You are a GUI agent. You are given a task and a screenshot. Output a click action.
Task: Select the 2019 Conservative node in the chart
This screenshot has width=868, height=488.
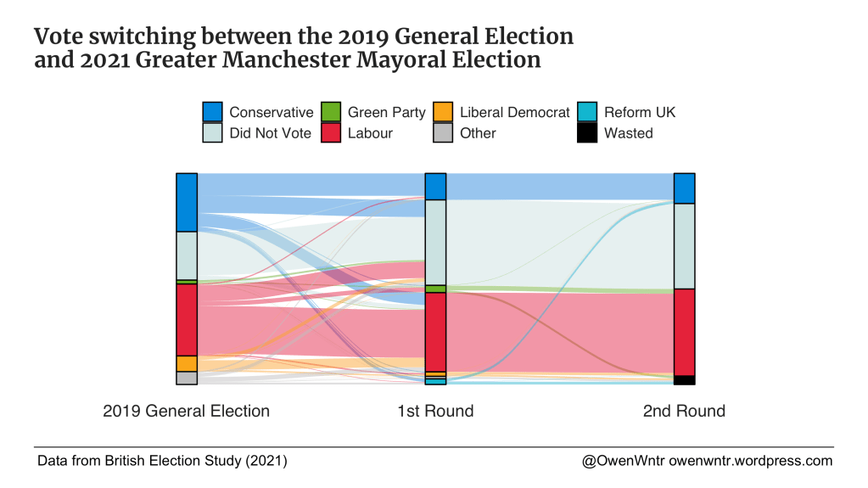click(187, 202)
